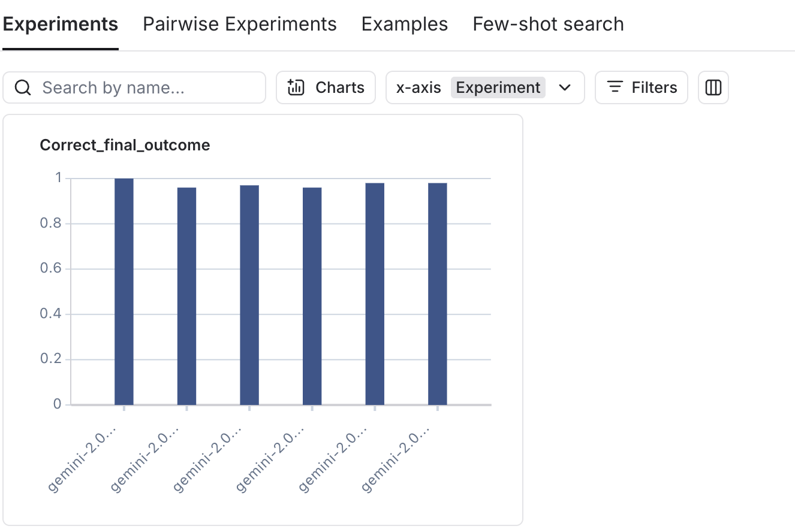This screenshot has width=795, height=532.
Task: Click the Search by name input field
Action: pos(134,87)
